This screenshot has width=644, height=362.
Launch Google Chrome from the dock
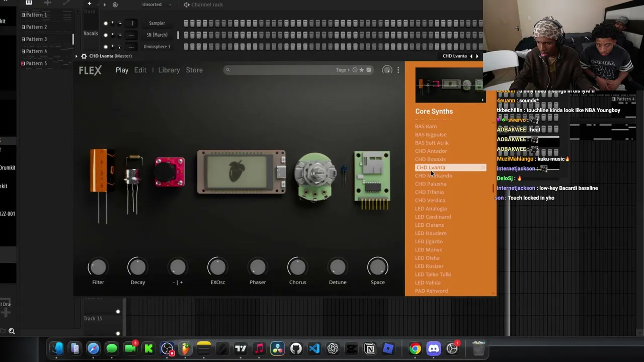(415, 348)
